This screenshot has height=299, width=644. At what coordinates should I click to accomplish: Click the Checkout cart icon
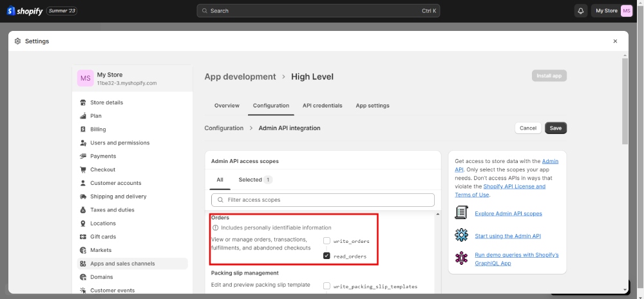click(83, 170)
